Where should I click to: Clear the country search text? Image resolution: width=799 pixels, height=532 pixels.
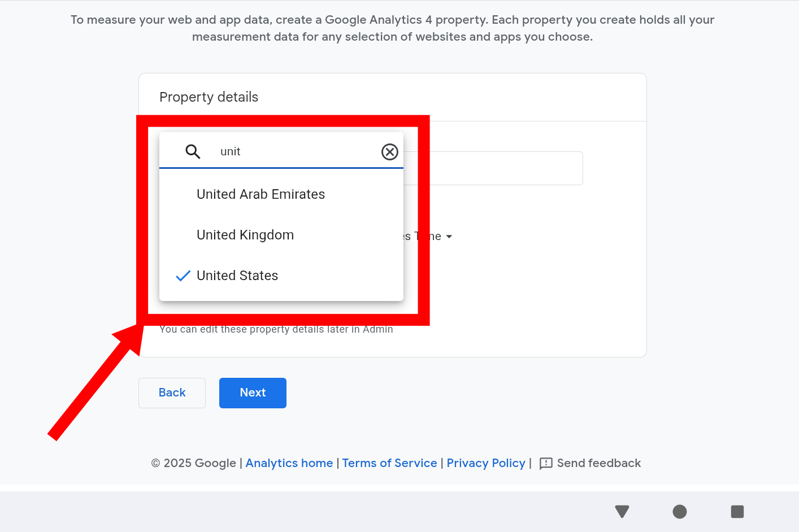coord(390,152)
